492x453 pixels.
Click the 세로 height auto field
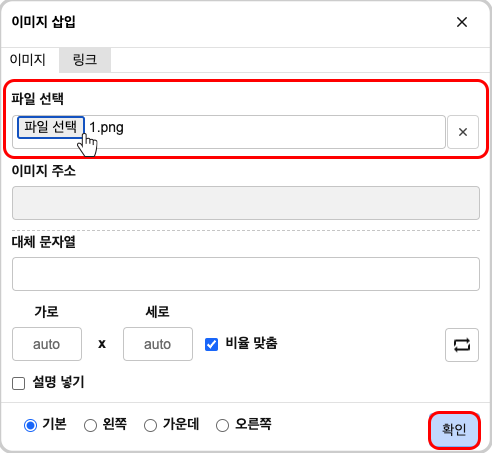(158, 344)
